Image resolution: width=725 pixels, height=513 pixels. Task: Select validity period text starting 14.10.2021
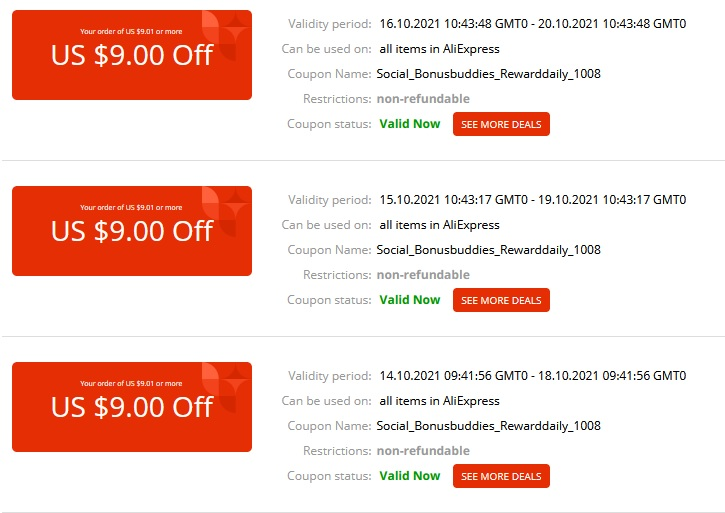pyautogui.click(x=533, y=376)
